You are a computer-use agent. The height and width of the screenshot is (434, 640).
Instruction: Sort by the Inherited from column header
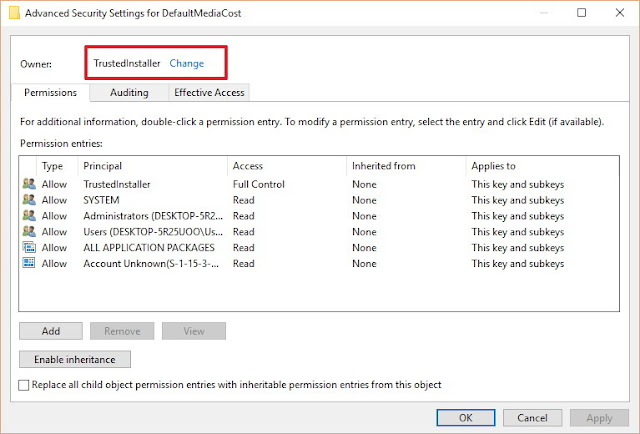tap(383, 166)
